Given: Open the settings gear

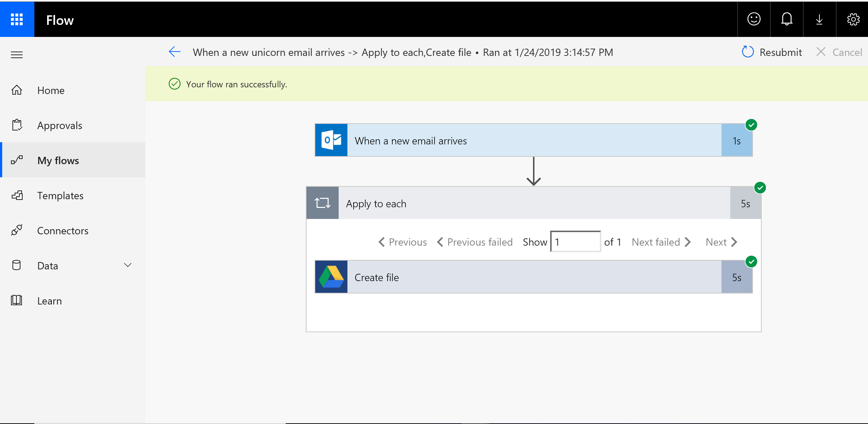Looking at the screenshot, I should 853,19.
